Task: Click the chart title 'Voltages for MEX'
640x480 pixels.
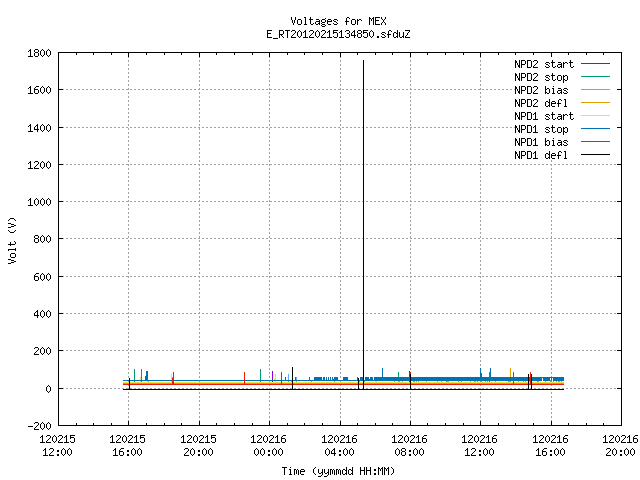Action: pyautogui.click(x=338, y=21)
